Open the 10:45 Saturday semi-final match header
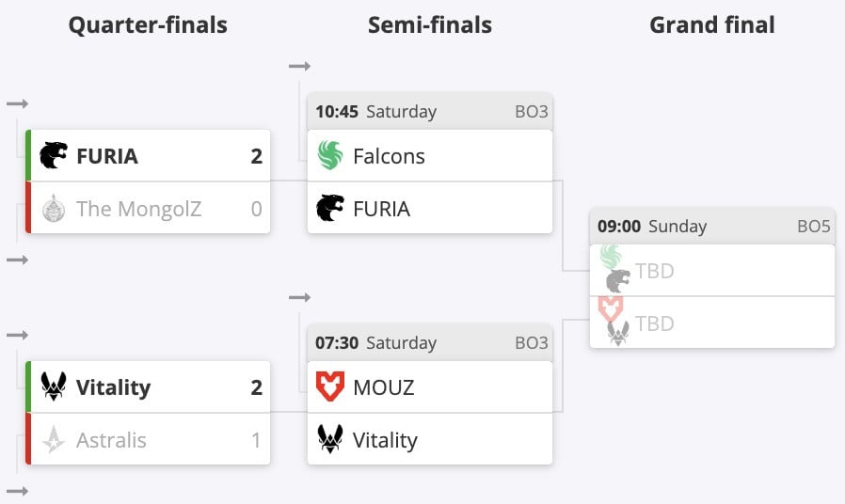 pos(430,112)
